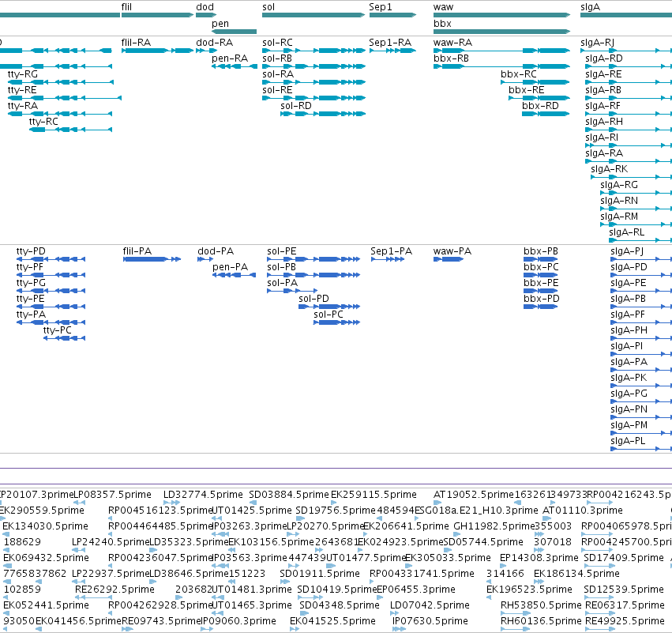Select transcript tty-RG
This screenshot has width=672, height=633.
click(x=61, y=82)
